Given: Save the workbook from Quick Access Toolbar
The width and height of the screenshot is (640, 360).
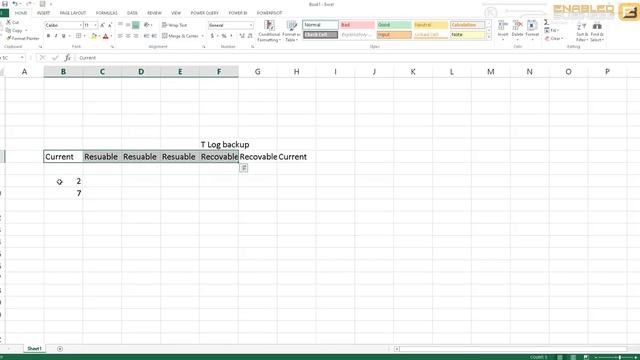Looking at the screenshot, I should tap(5, 4).
